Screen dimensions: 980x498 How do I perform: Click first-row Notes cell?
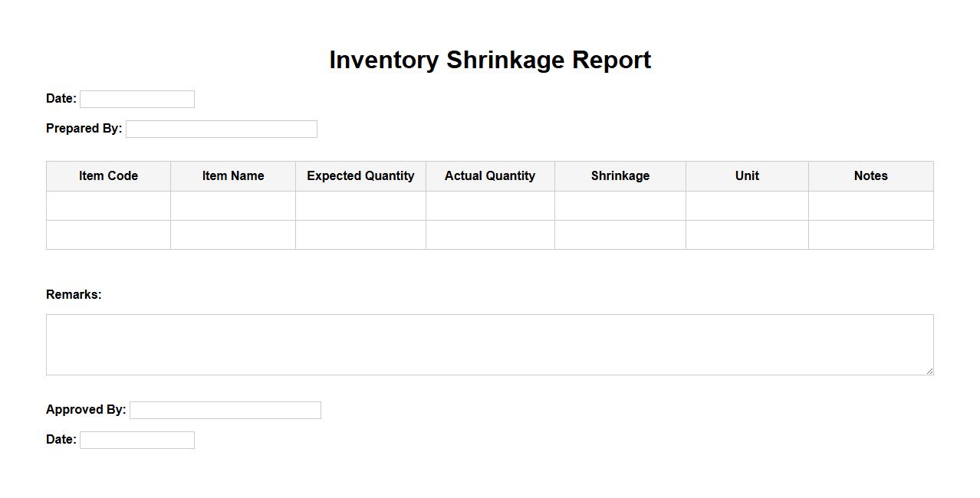point(871,205)
